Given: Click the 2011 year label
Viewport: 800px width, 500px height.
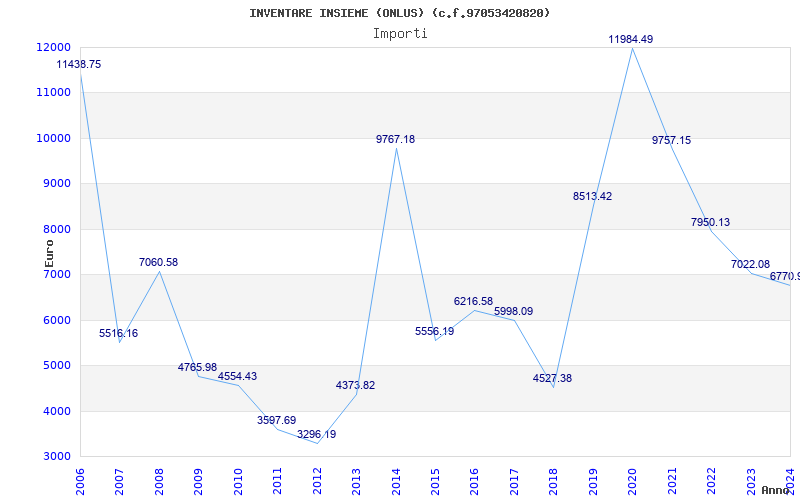Looking at the screenshot, I should (x=278, y=481).
